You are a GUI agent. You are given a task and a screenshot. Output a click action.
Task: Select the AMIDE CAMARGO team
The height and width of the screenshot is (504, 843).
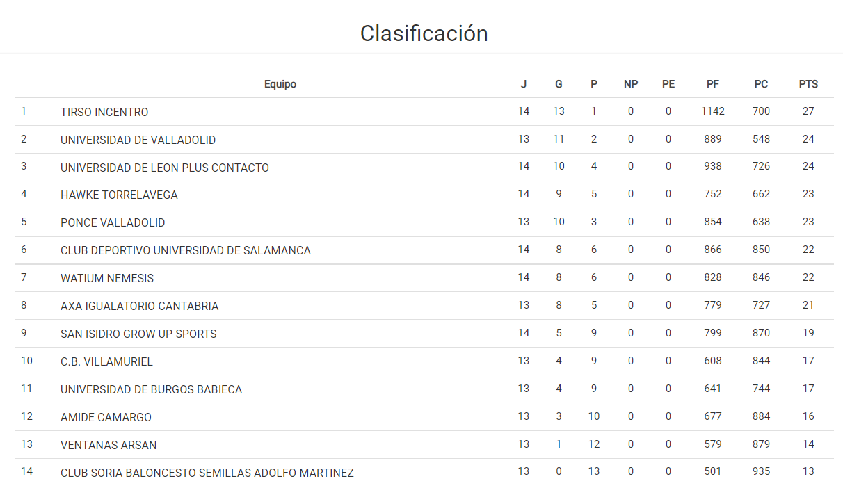[x=106, y=418]
